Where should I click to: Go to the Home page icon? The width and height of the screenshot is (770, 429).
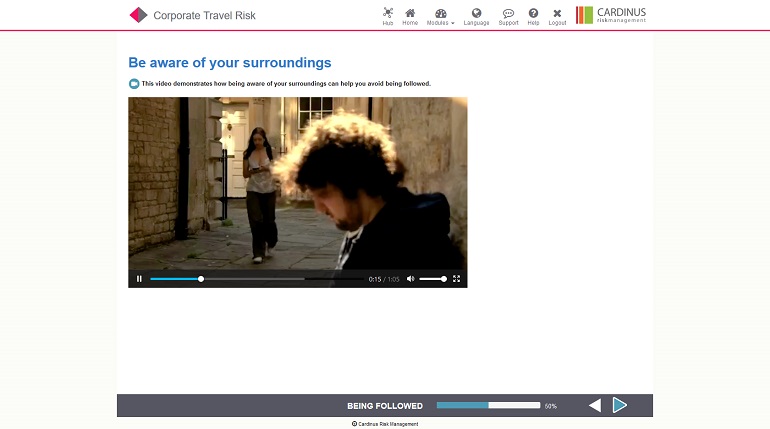tap(410, 16)
